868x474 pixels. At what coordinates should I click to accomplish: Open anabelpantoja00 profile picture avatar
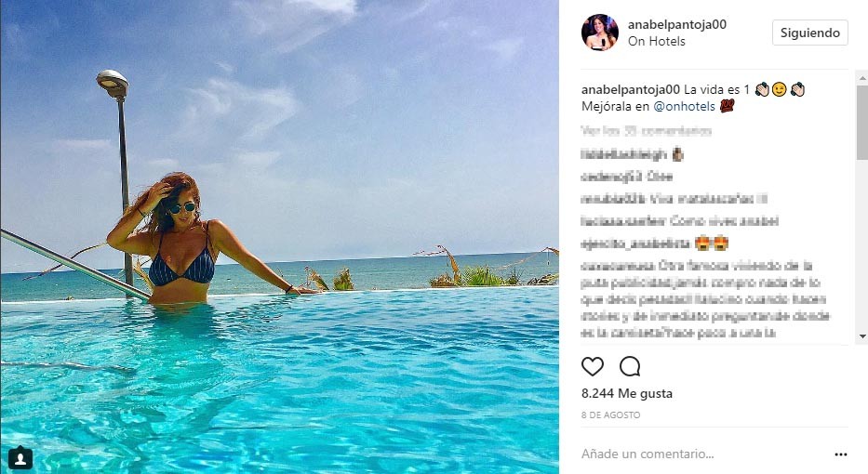599,33
